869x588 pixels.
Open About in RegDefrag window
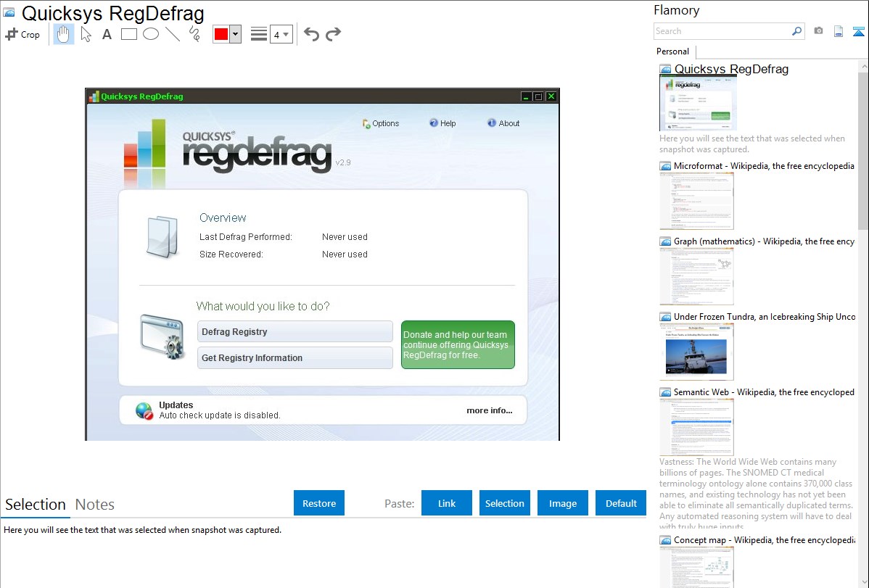point(503,123)
